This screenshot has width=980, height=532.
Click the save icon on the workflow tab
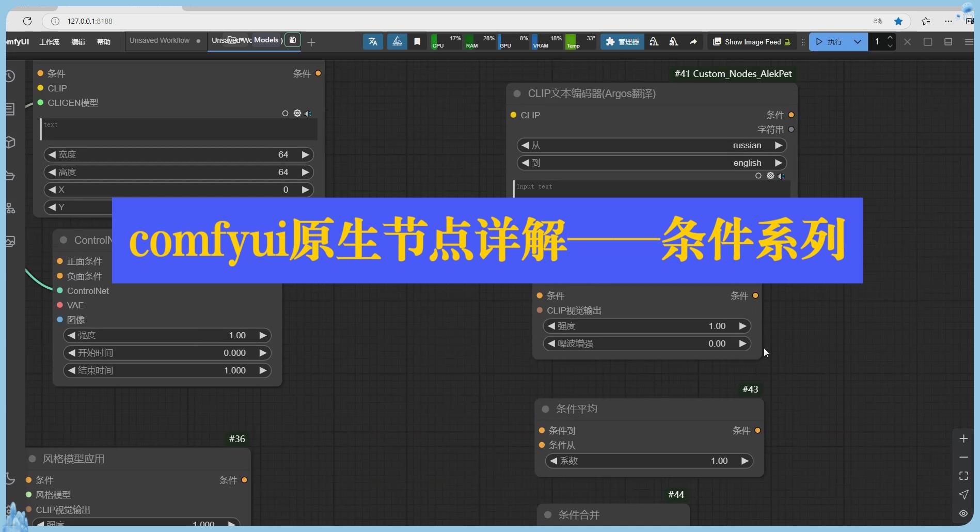tap(292, 40)
